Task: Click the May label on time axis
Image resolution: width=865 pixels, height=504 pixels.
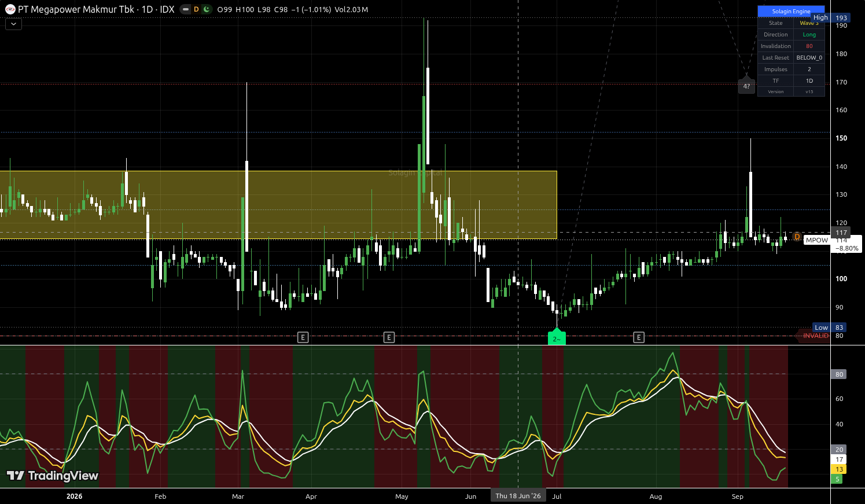Action: point(402,496)
